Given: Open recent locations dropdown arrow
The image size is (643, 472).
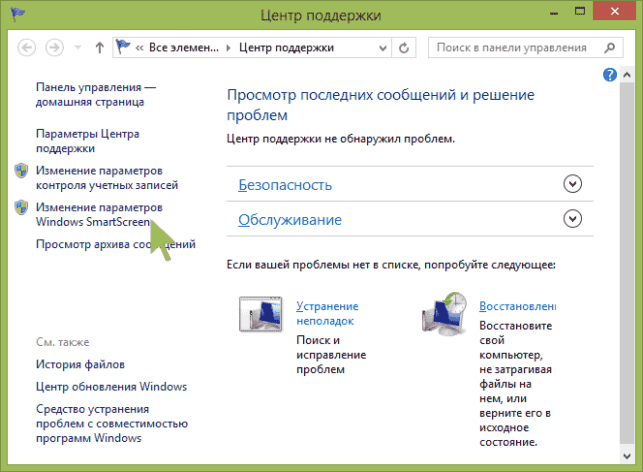Looking at the screenshot, I should (x=78, y=48).
